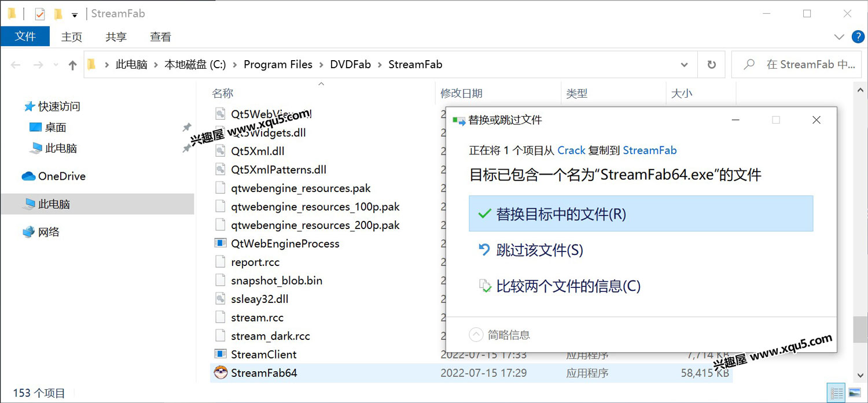
Task: Open the StreamFab destination link in dialog
Action: coord(649,150)
